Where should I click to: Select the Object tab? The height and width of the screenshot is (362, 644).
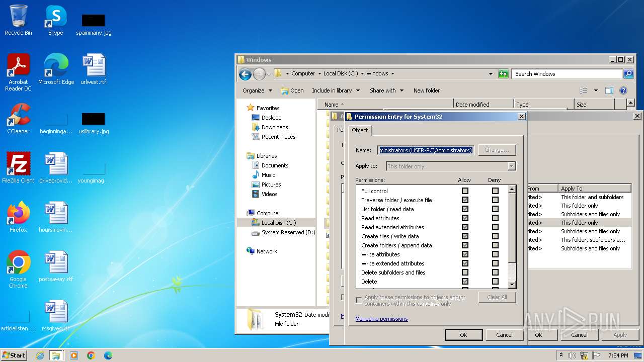coord(360,130)
